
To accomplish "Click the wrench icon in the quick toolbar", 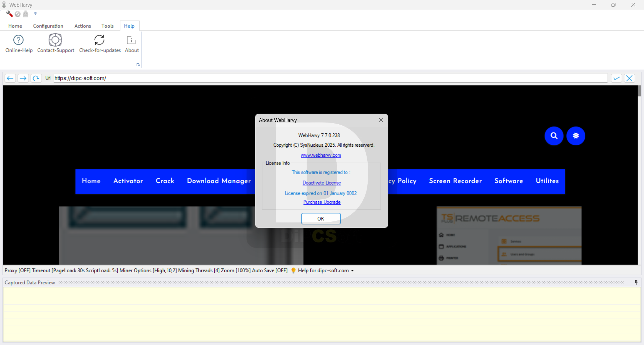I will pos(9,14).
